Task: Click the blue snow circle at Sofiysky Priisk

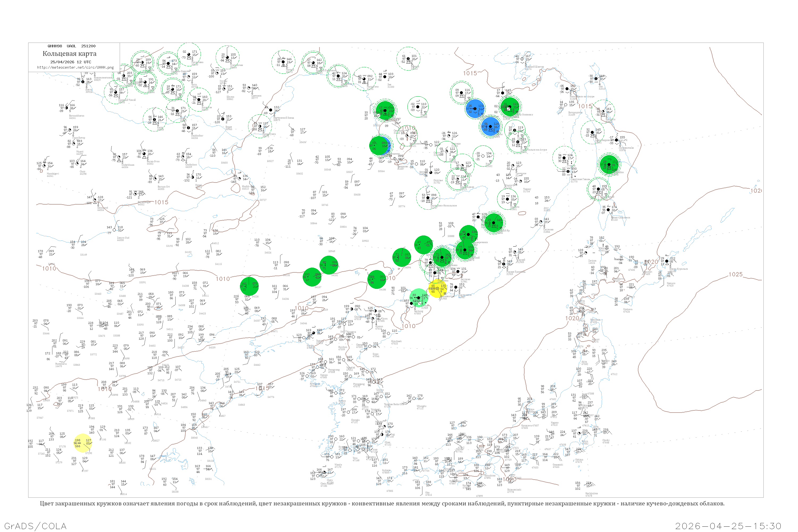Action: [x=475, y=109]
